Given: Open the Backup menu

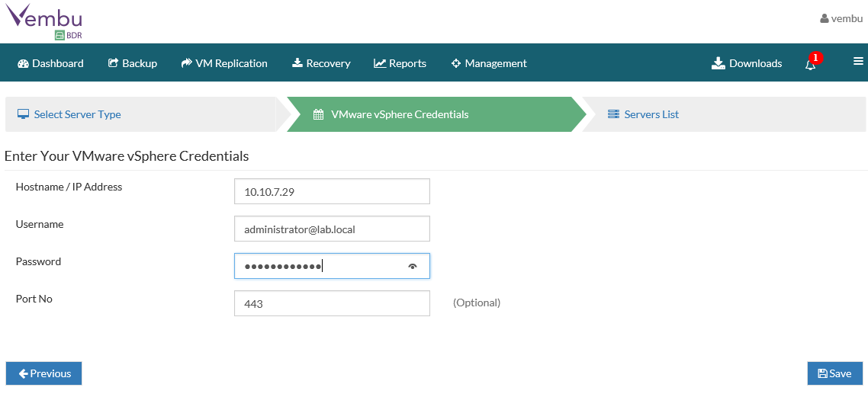Looking at the screenshot, I should tap(132, 63).
